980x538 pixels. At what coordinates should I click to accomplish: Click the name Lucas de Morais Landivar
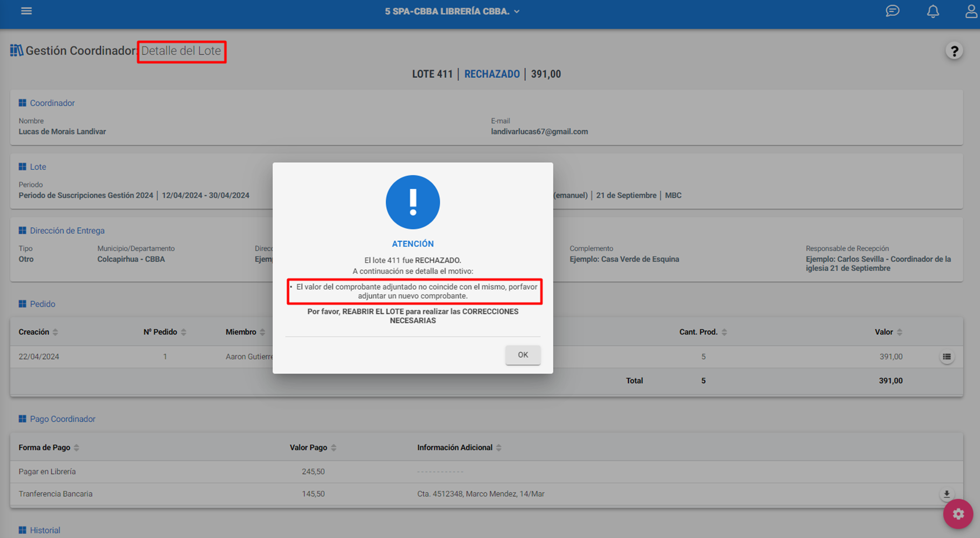pyautogui.click(x=62, y=131)
